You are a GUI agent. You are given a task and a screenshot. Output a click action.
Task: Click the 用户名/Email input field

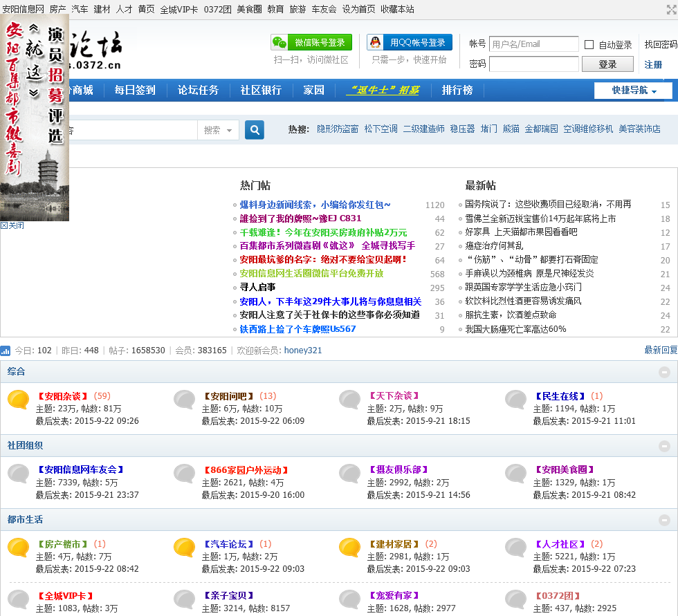533,44
